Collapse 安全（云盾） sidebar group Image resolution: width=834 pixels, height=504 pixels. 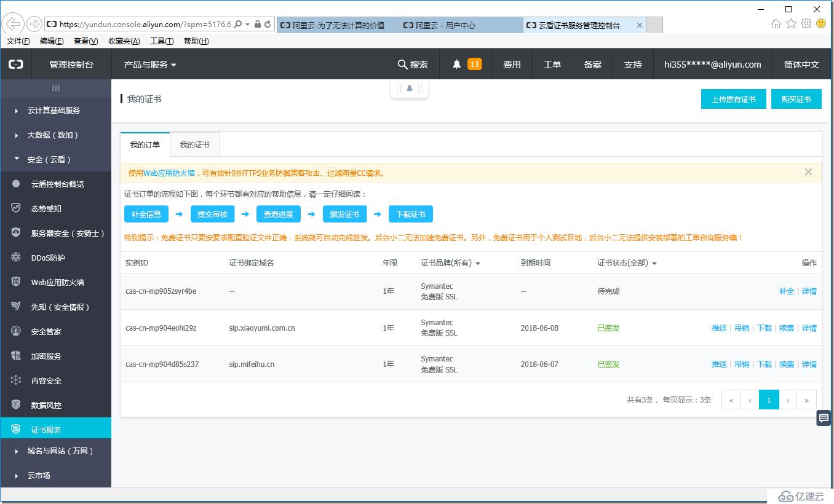56,159
